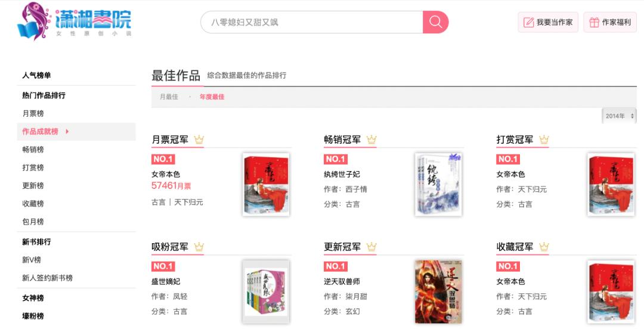
Task: Open the 逆天驭兽师 cover thumbnail
Action: point(438,292)
